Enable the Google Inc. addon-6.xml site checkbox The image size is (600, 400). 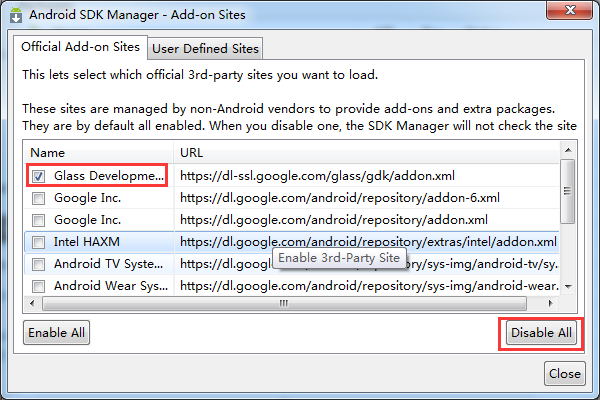pos(38,198)
